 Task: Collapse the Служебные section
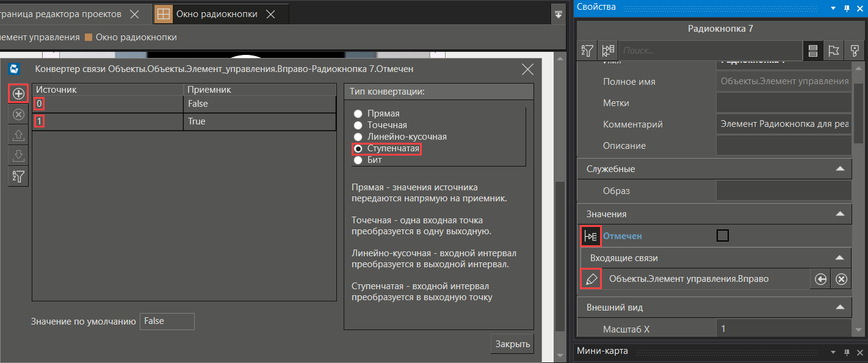840,169
